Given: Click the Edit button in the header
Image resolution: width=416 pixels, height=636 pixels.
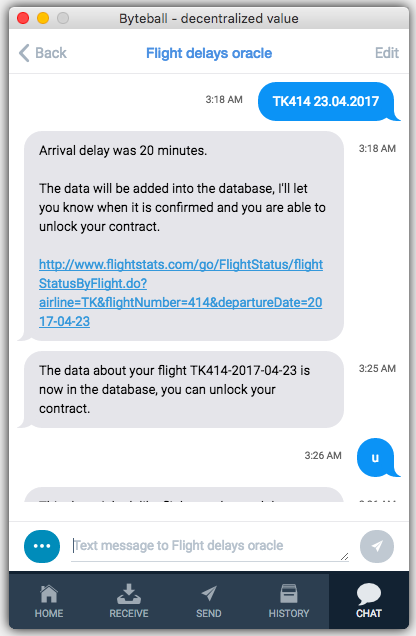Looking at the screenshot, I should pyautogui.click(x=387, y=53).
